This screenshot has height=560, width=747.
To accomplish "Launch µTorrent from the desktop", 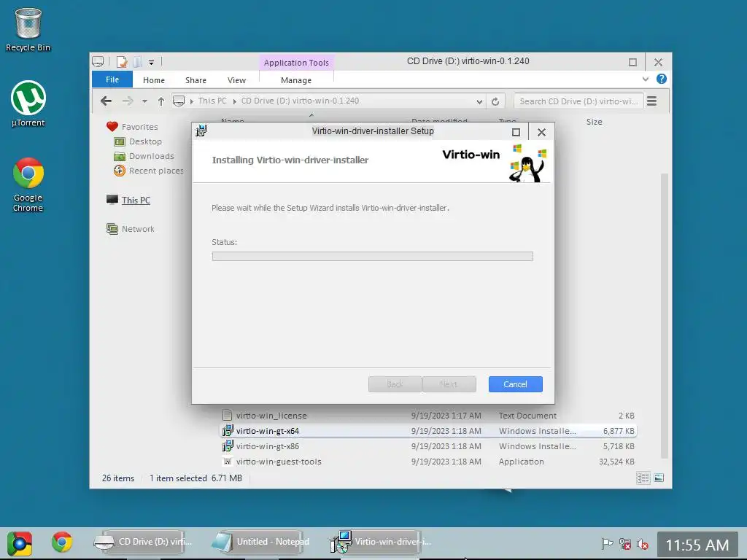I will pos(28,104).
